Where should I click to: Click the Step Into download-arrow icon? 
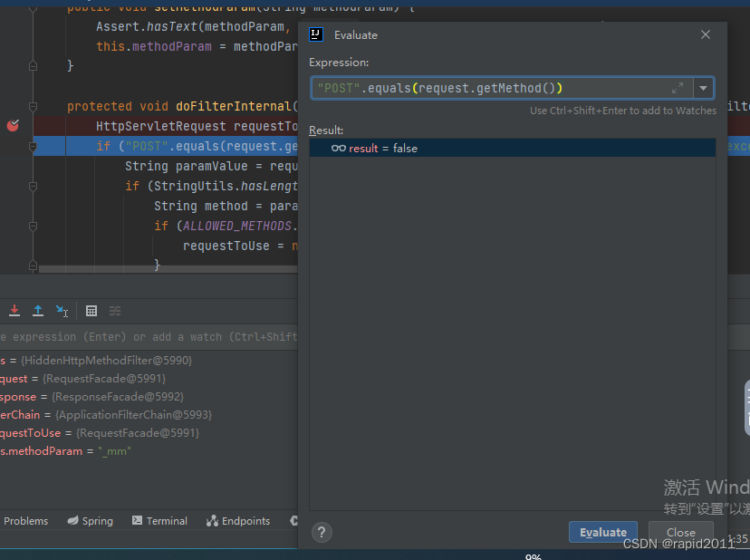[14, 311]
